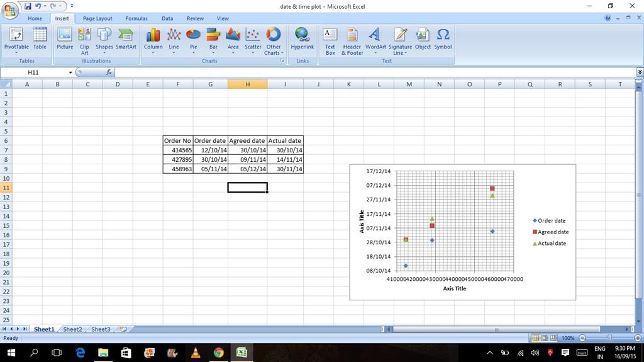Image resolution: width=644 pixels, height=362 pixels.
Task: Open the Formulas ribbon tab
Action: 136,18
